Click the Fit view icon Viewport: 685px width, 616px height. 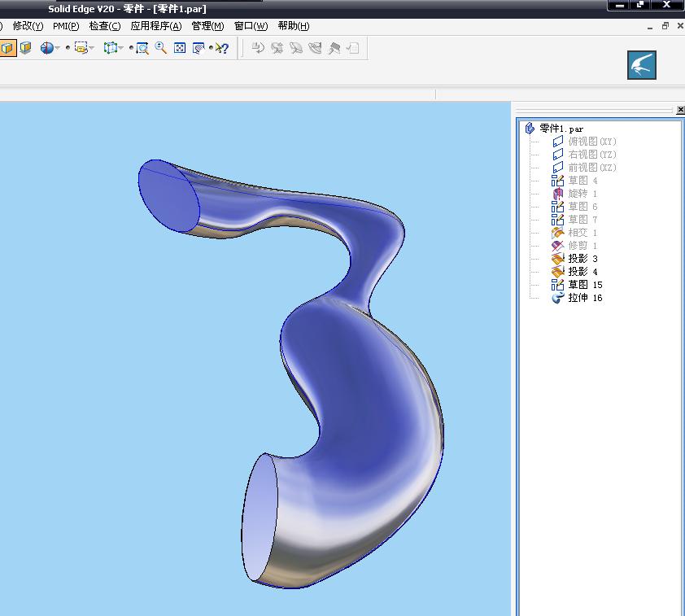point(180,48)
